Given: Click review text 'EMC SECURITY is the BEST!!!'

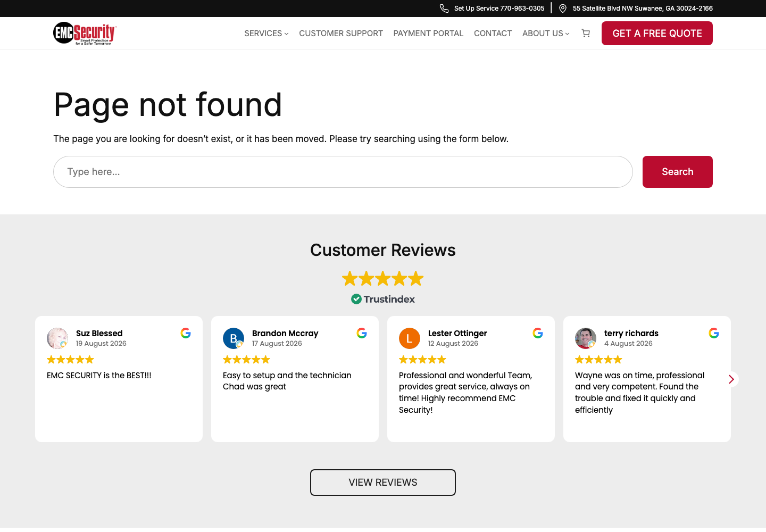Looking at the screenshot, I should (x=99, y=376).
